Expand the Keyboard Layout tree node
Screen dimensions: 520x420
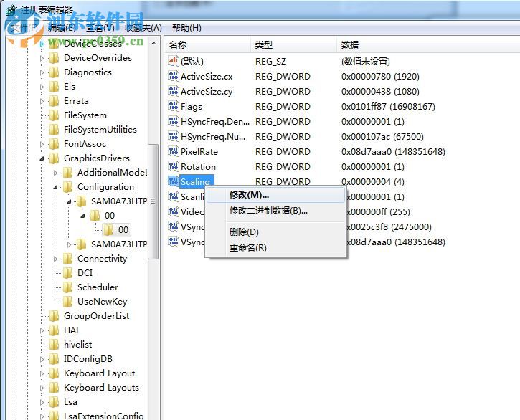pyautogui.click(x=42, y=373)
